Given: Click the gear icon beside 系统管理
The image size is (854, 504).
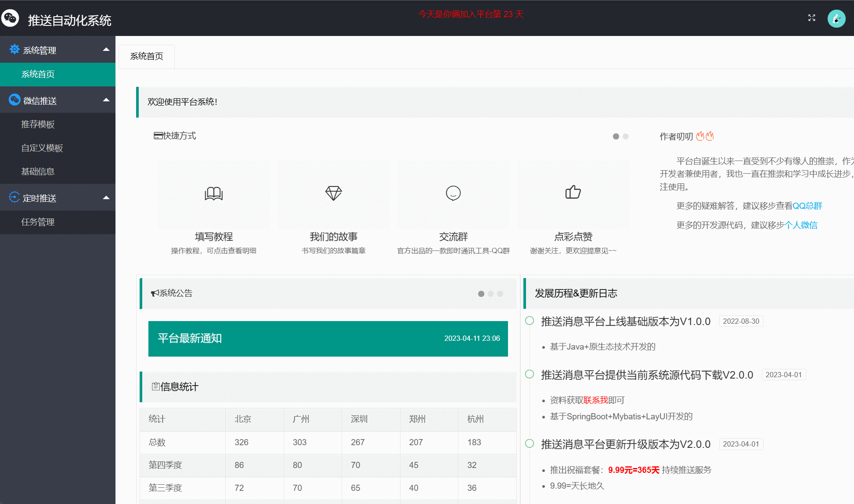Looking at the screenshot, I should [14, 50].
